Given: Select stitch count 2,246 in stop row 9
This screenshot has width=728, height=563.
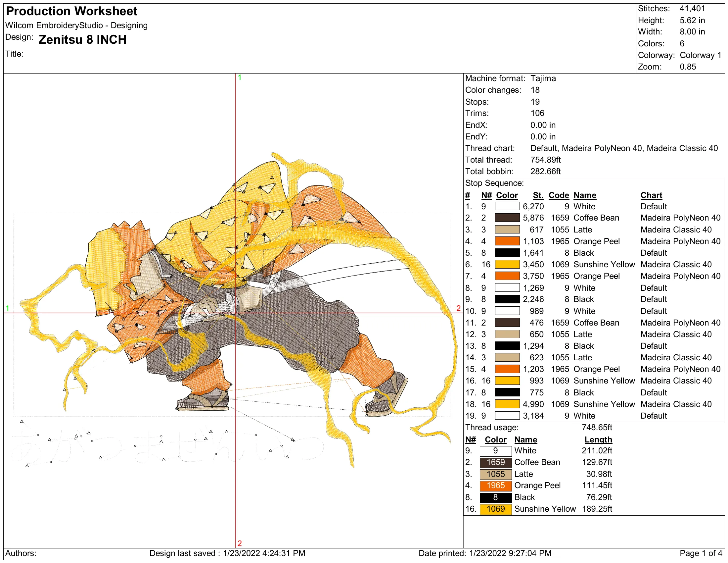Looking at the screenshot, I should [x=533, y=299].
